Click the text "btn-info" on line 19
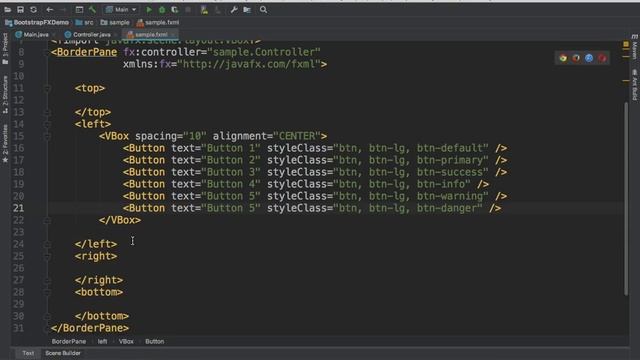This screenshot has width=640, height=360. 440,184
